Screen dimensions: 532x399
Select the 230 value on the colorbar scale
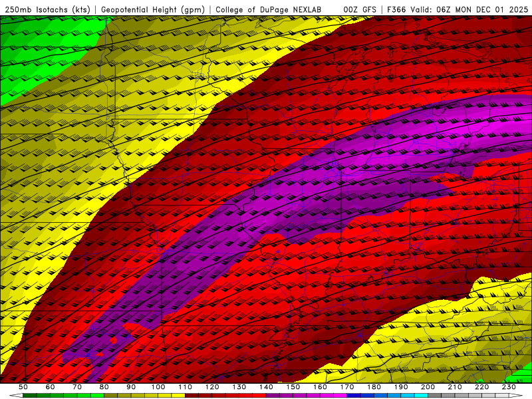click(509, 387)
